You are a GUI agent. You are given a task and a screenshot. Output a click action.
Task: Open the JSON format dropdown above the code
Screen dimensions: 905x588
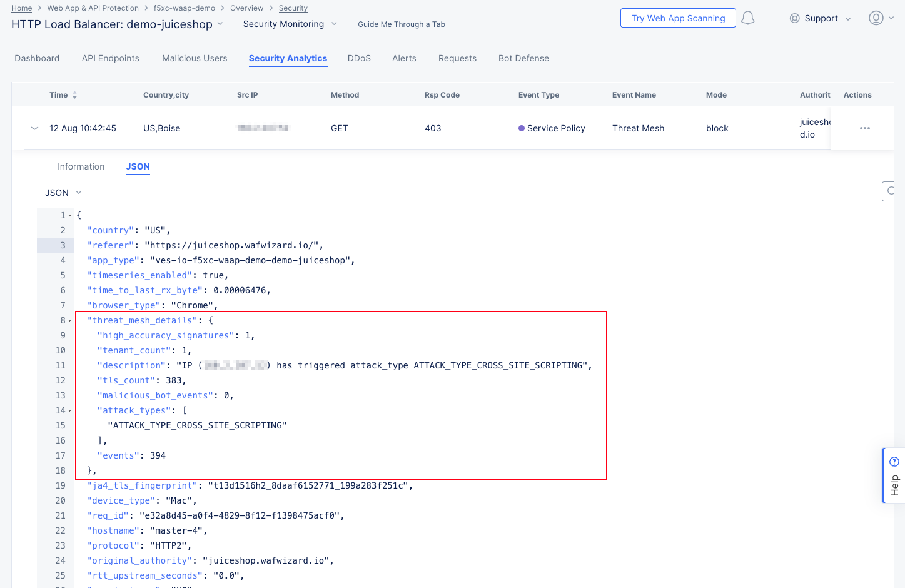point(63,192)
